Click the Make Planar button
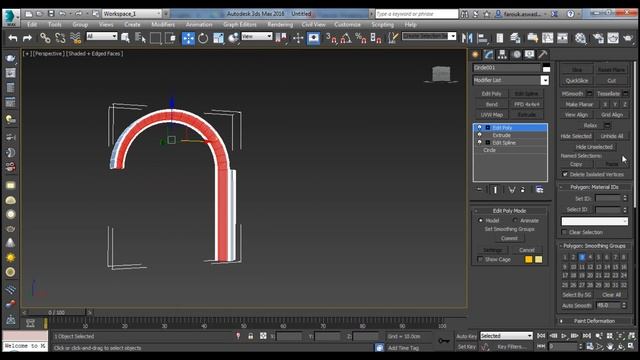This screenshot has height=360, width=640. pos(579,104)
